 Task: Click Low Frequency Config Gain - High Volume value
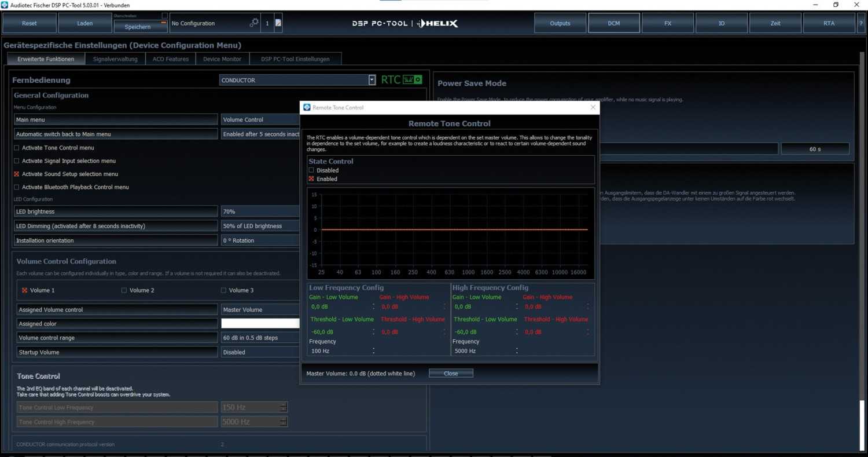(x=390, y=306)
